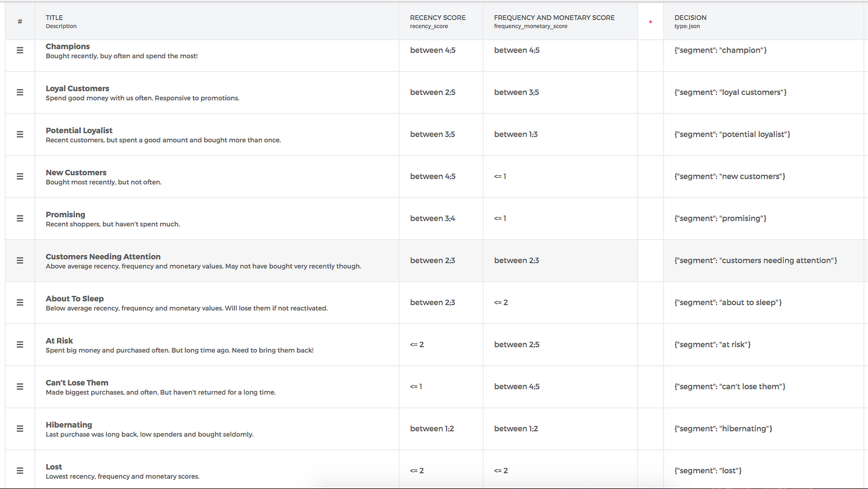Edit At Risk recency cell '<= 2'

(417, 345)
